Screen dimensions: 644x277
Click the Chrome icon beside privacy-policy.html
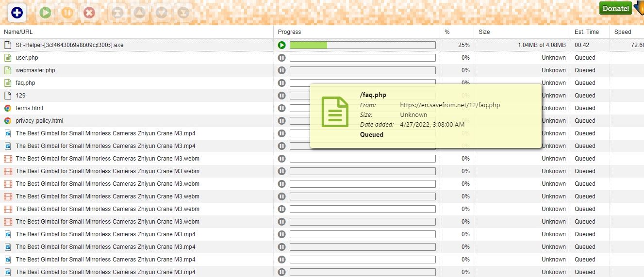coord(8,121)
